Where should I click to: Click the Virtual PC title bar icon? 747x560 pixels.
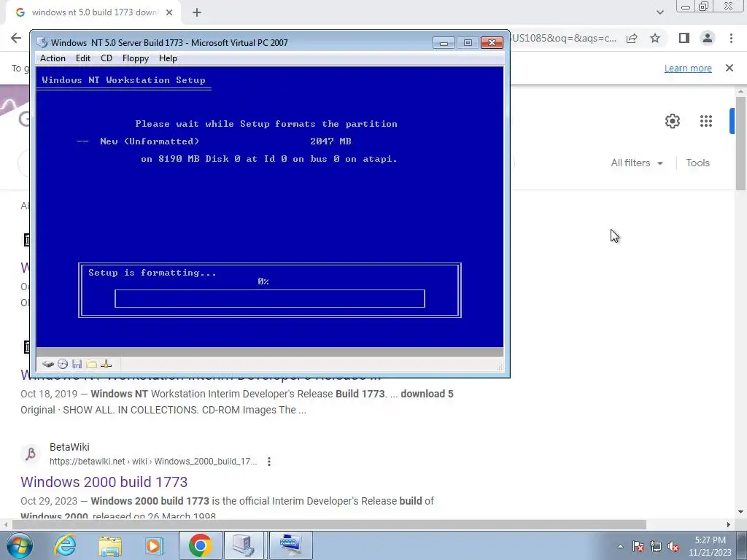pyautogui.click(x=42, y=42)
